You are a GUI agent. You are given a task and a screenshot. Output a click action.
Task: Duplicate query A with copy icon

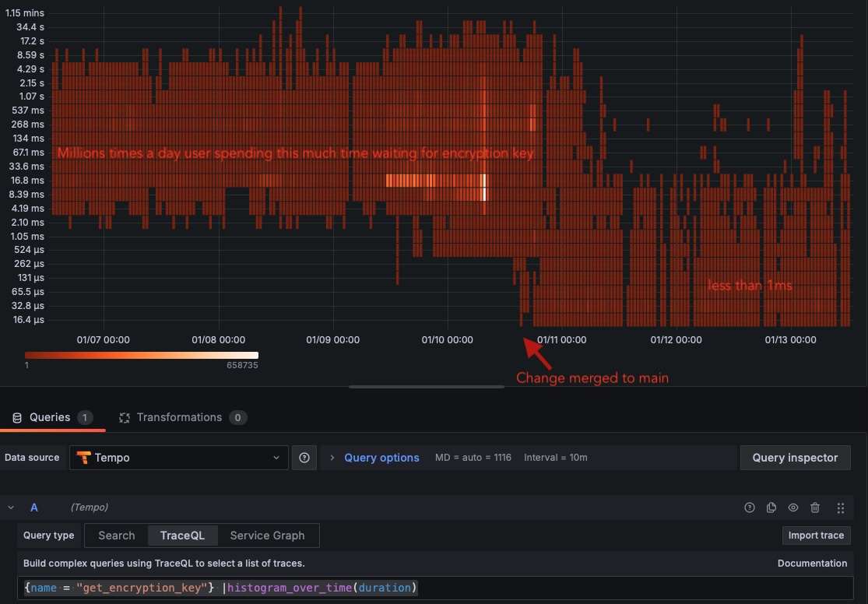[x=771, y=507]
